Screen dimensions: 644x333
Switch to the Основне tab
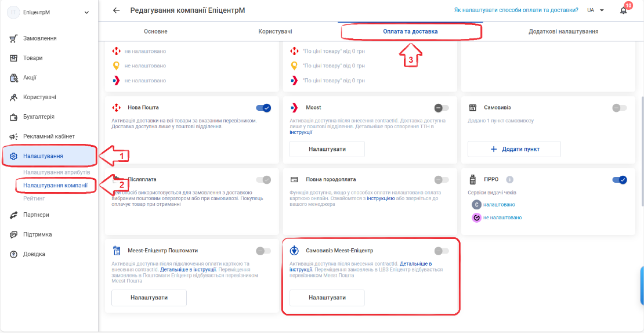(x=155, y=31)
